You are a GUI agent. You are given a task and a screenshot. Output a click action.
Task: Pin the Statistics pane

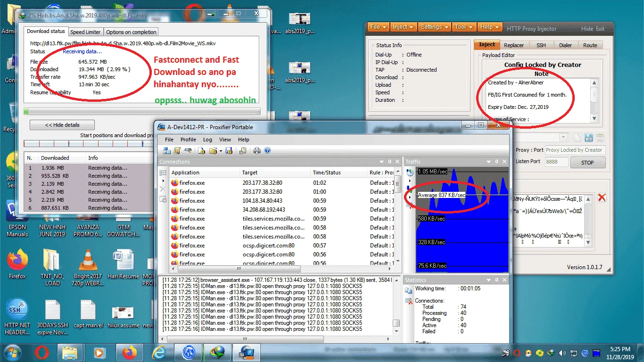(496, 280)
